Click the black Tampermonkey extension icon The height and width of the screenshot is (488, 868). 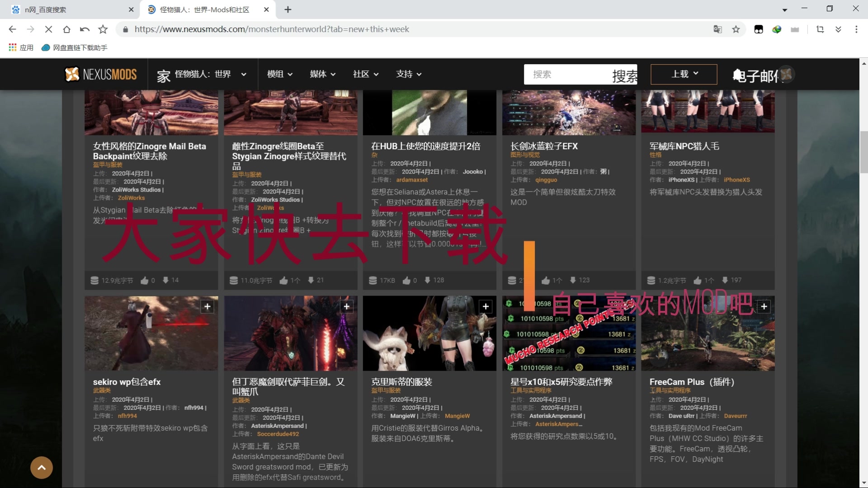[759, 29]
